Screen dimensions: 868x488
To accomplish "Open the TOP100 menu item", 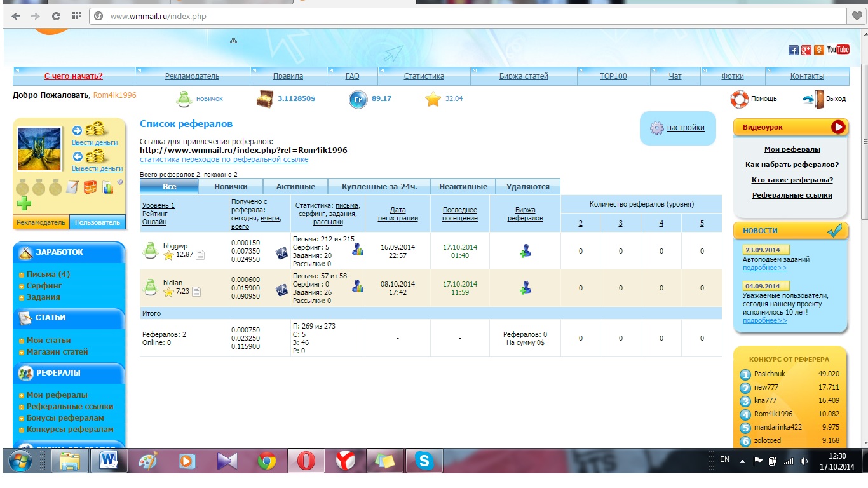I will click(x=613, y=76).
